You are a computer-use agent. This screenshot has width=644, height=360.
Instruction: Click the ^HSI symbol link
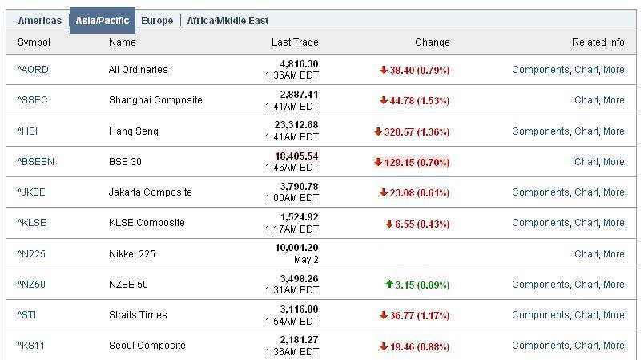click(x=27, y=131)
